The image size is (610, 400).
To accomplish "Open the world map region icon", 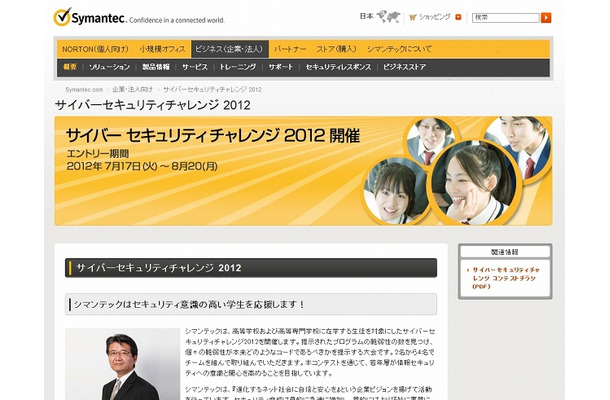I will pyautogui.click(x=388, y=17).
